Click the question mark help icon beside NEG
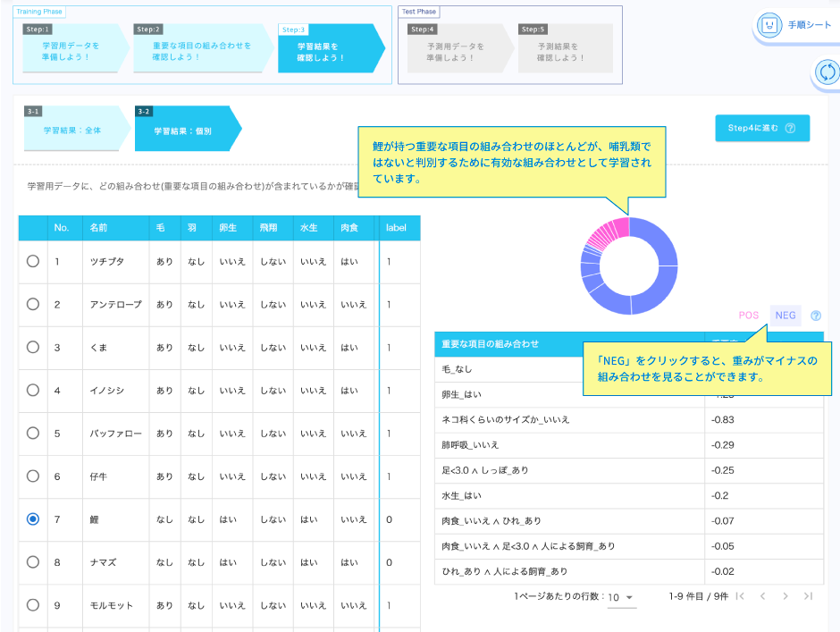Viewport: 840px width, 632px height. (816, 316)
